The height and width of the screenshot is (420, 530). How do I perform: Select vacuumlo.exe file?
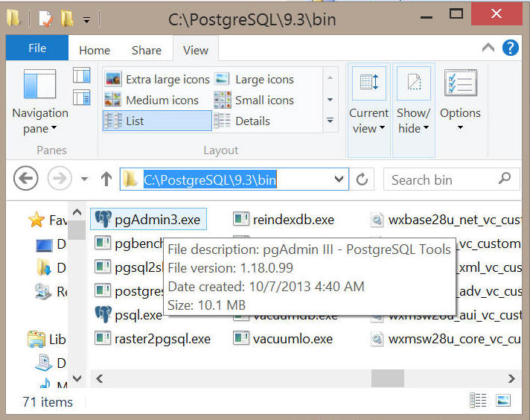click(283, 339)
